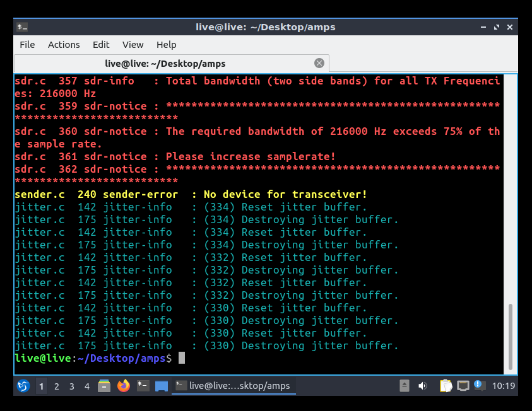Minimize the terminal window

point(483,27)
